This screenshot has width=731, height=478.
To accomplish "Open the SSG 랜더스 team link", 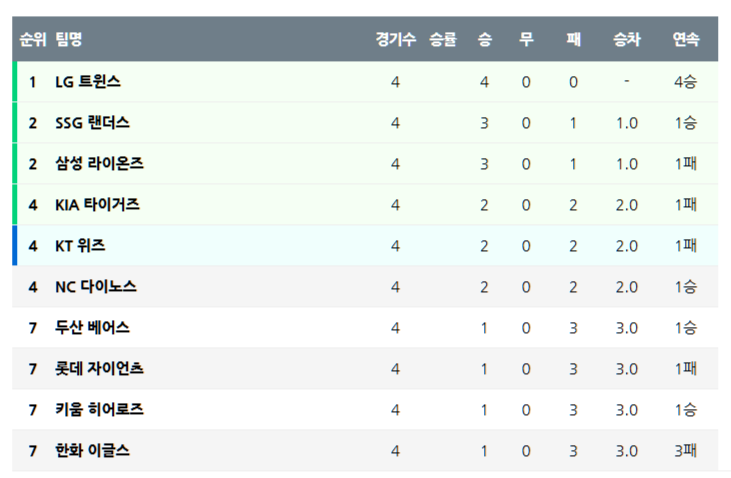I will (92, 123).
